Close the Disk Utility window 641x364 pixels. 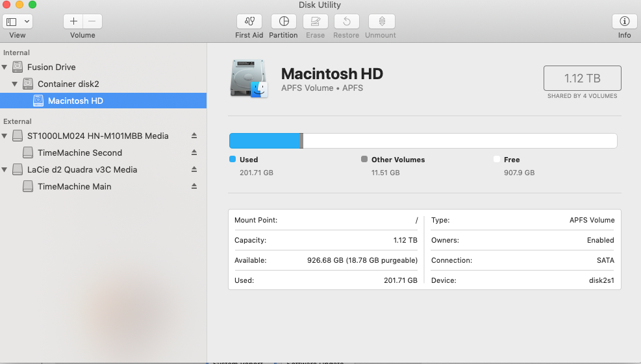coord(6,5)
